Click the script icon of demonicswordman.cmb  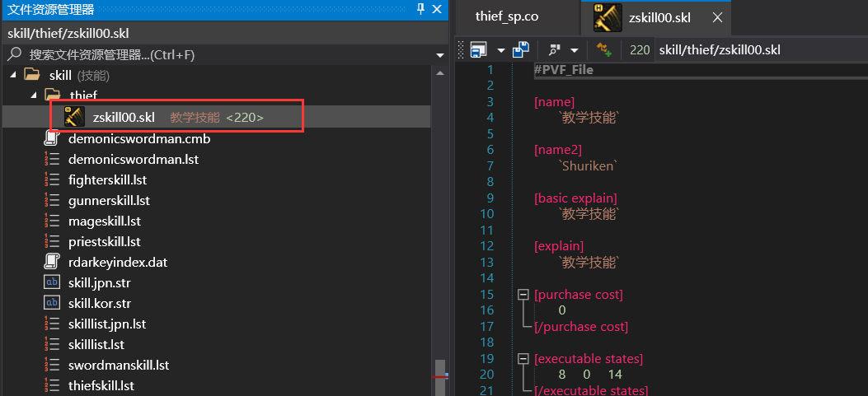point(51,138)
